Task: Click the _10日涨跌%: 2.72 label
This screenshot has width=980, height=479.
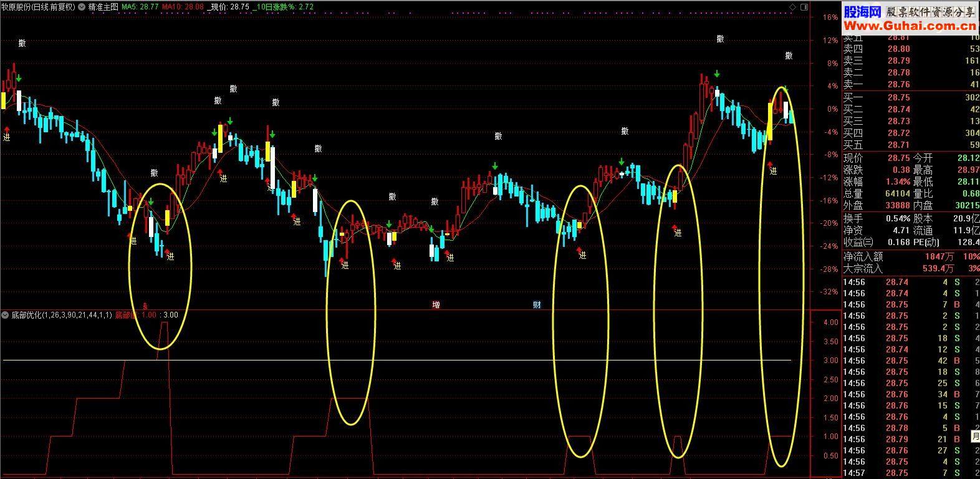Action: [x=284, y=7]
